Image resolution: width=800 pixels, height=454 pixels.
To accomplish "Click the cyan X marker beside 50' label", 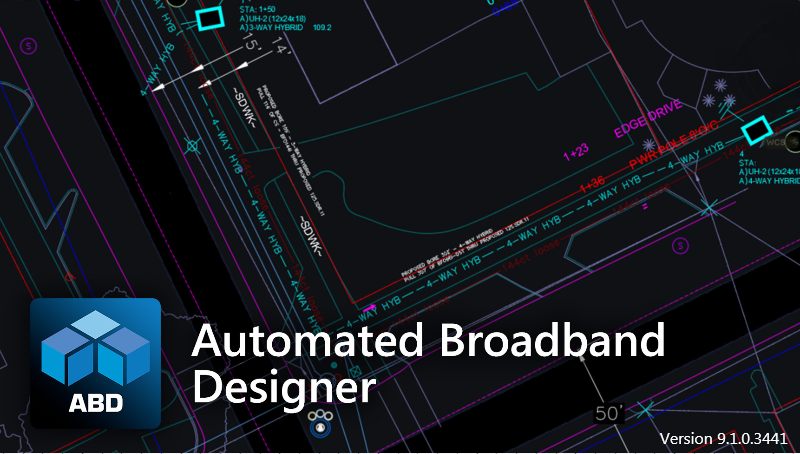I will [646, 409].
